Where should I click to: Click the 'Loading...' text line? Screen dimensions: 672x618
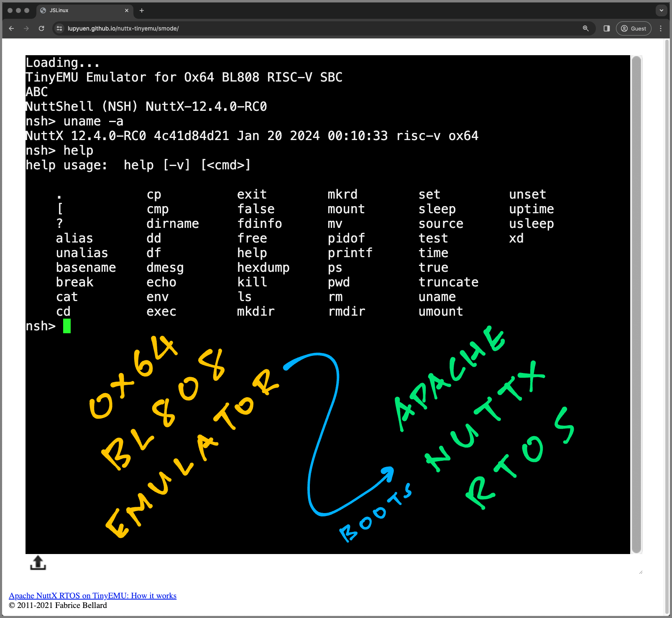(63, 63)
